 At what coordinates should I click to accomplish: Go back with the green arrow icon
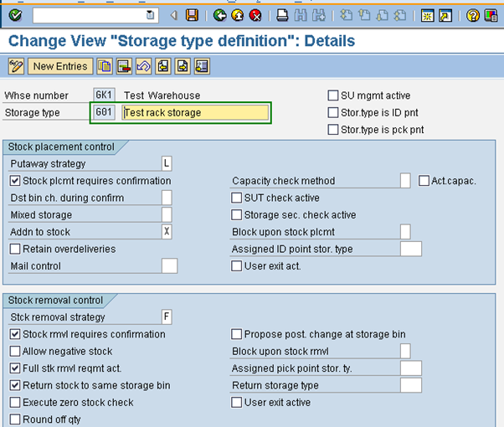(x=219, y=15)
